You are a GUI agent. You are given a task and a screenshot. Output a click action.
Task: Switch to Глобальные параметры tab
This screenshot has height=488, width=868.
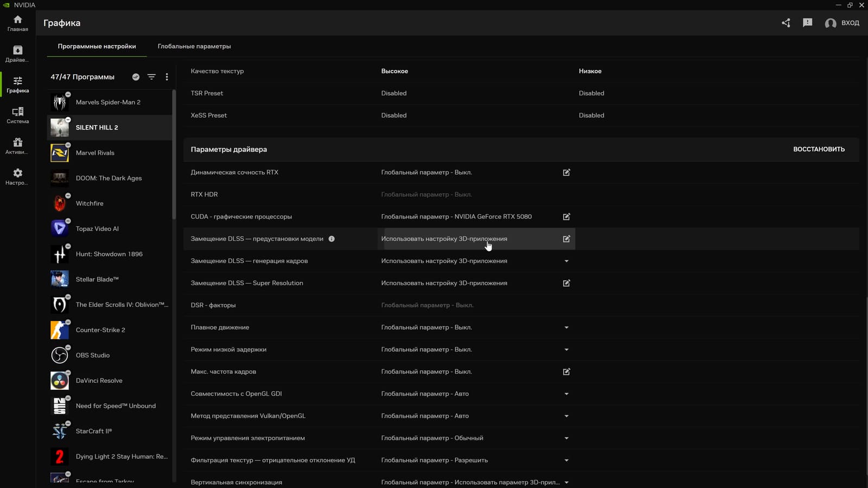tap(194, 46)
